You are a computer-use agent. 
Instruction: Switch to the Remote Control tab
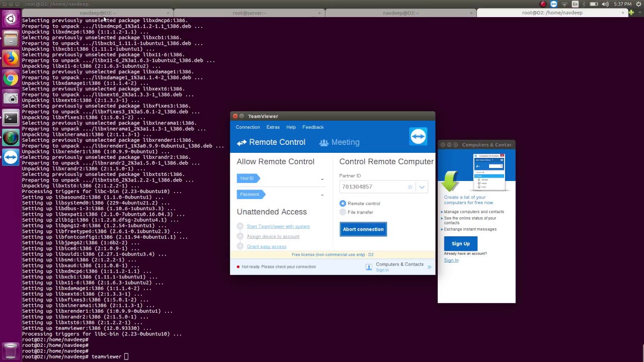coord(271,142)
